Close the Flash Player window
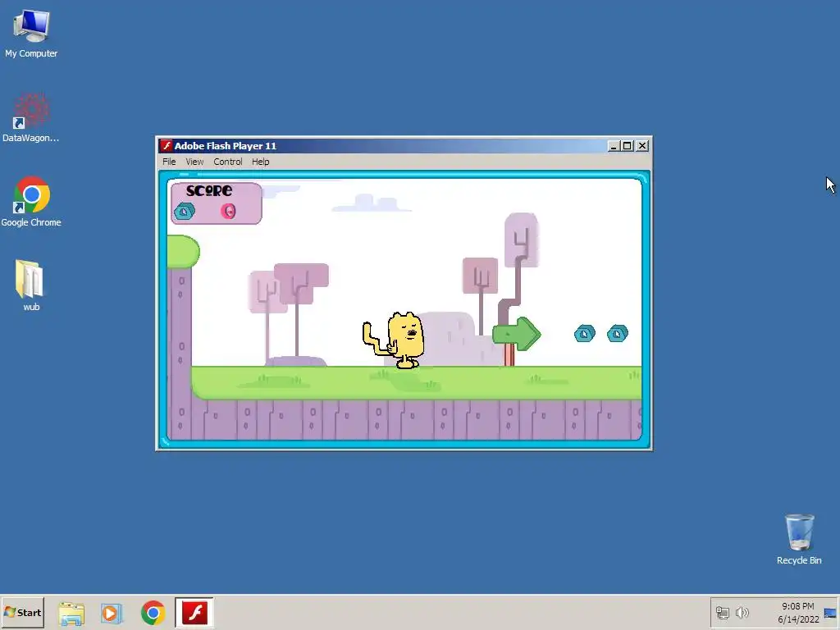This screenshot has height=630, width=840. point(642,146)
